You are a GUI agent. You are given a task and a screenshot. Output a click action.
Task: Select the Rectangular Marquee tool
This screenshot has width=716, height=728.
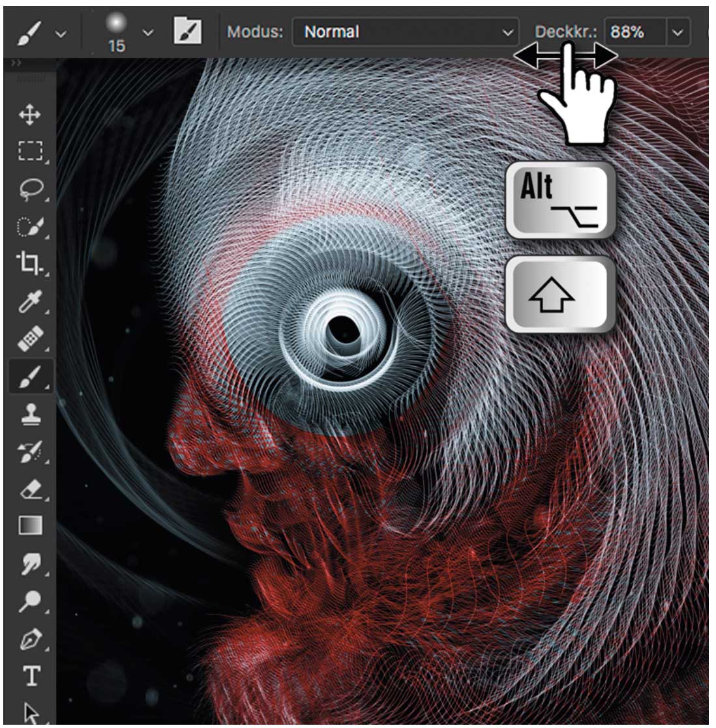(31, 151)
